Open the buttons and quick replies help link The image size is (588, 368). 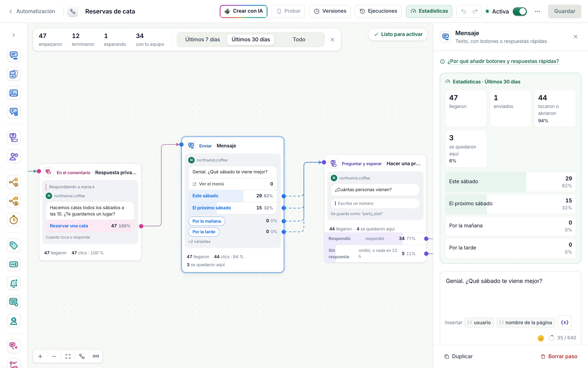[503, 61]
